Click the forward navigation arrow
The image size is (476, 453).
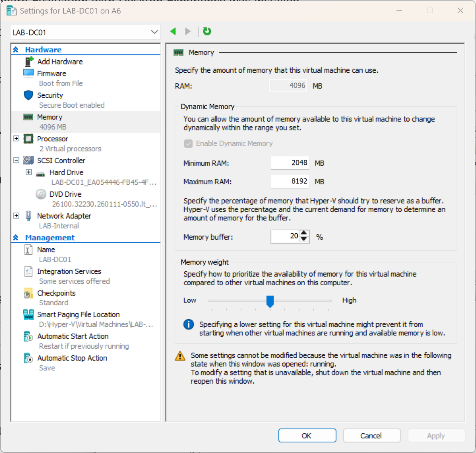pos(188,31)
